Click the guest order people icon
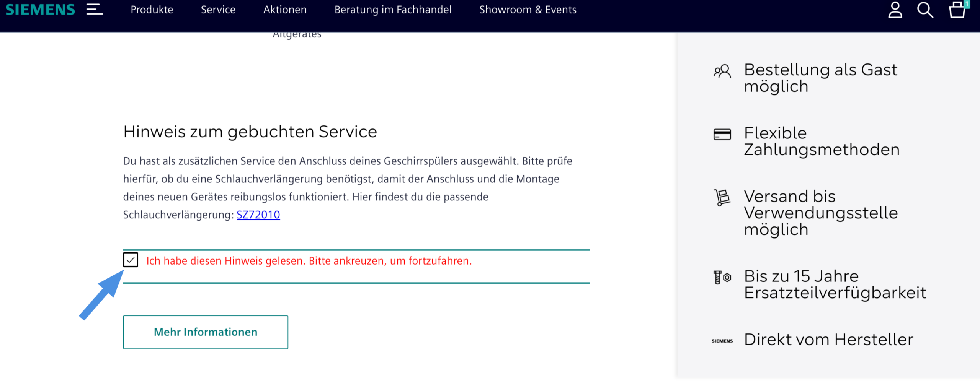Screen dimensions: 980x382 (722, 72)
